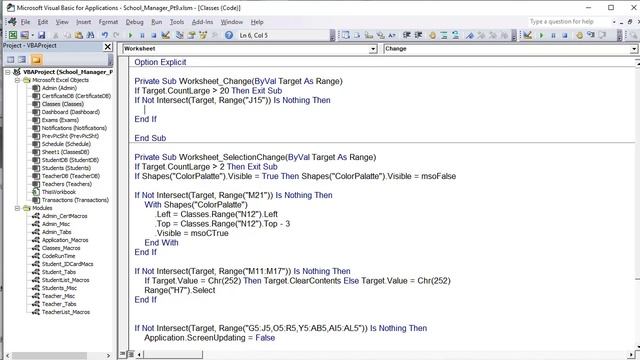Image resolution: width=640 pixels, height=360 pixels.
Task: Save the project with the floppy disk icon
Action: (x=41, y=36)
